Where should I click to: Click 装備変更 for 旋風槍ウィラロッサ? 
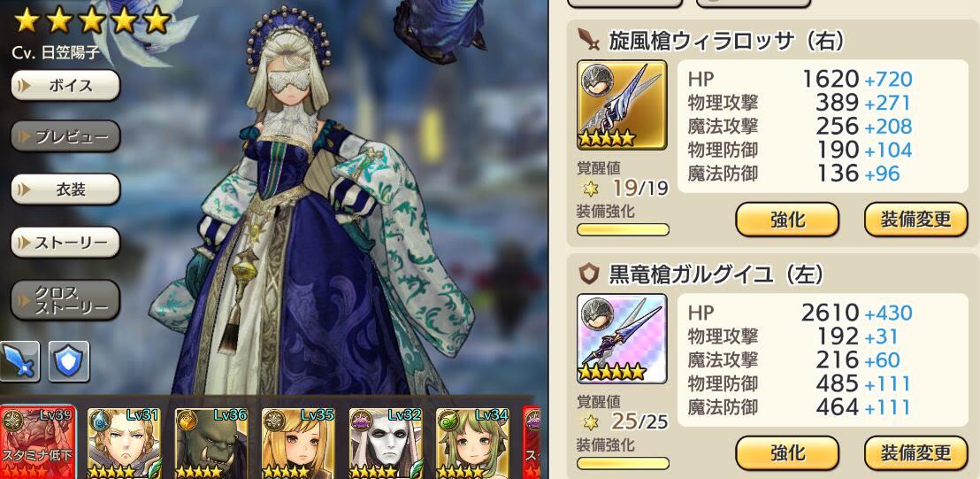click(915, 220)
